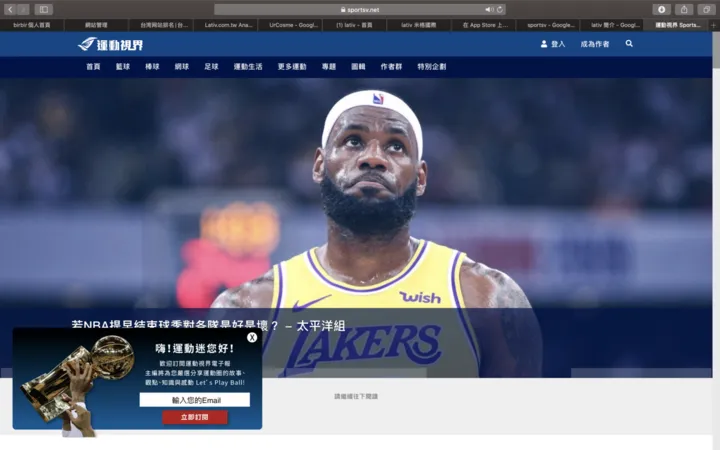
Task: Click the Safari share icon
Action: pyautogui.click(x=684, y=9)
